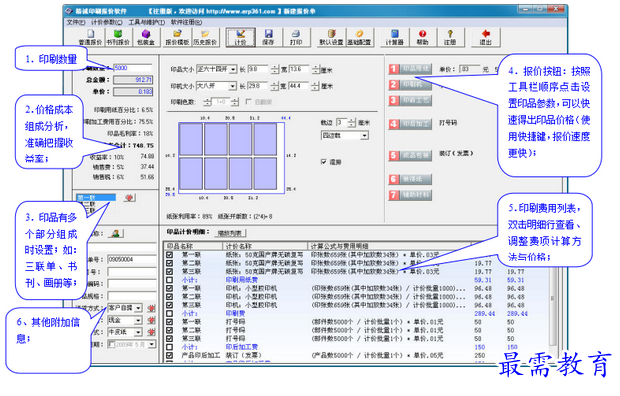
Task: Open the 普通报价 toolbar icon
Action: [90, 37]
